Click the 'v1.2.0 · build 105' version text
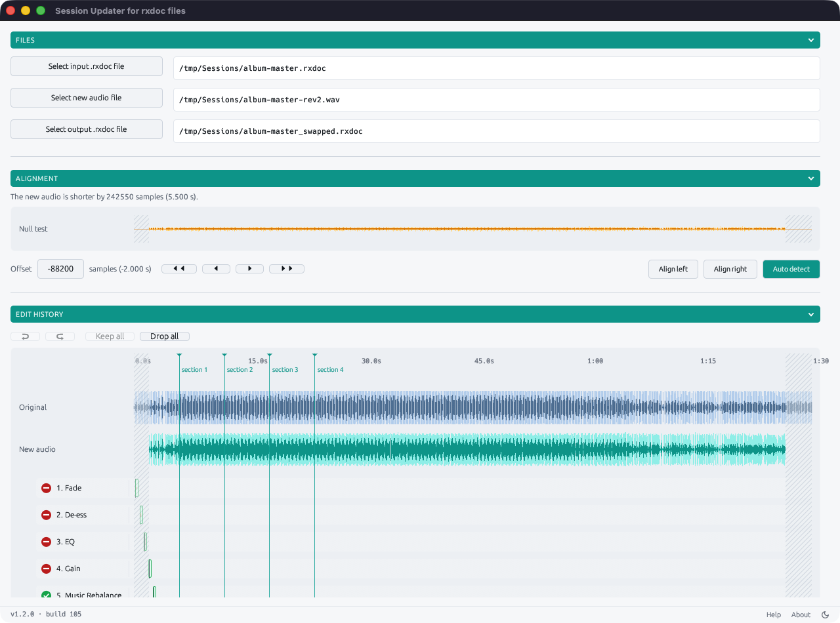This screenshot has width=840, height=623. pyautogui.click(x=46, y=614)
